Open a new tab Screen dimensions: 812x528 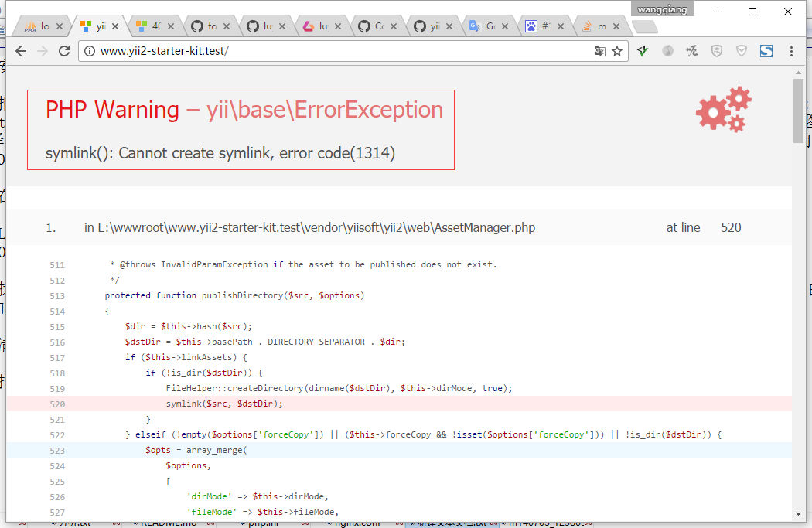tap(644, 27)
